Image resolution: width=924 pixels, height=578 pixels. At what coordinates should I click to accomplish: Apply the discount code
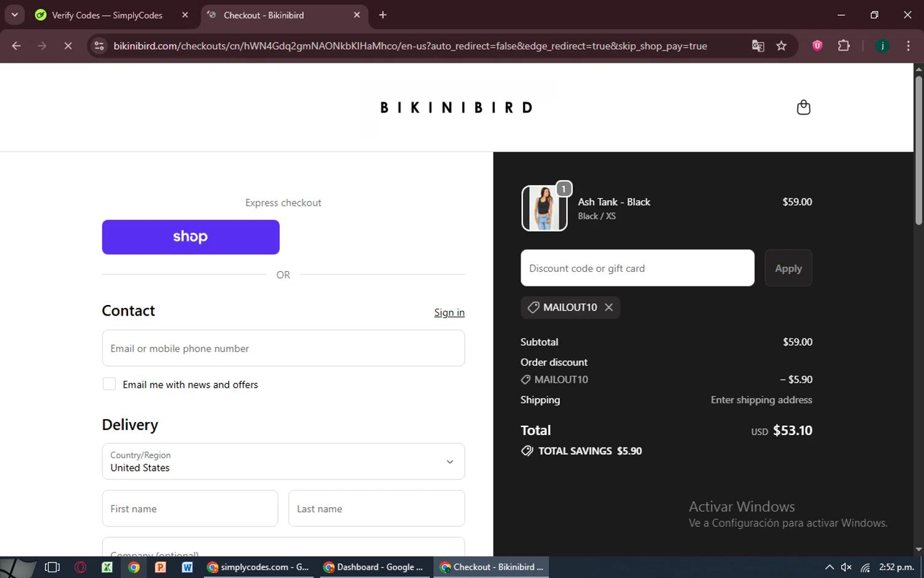tap(788, 268)
